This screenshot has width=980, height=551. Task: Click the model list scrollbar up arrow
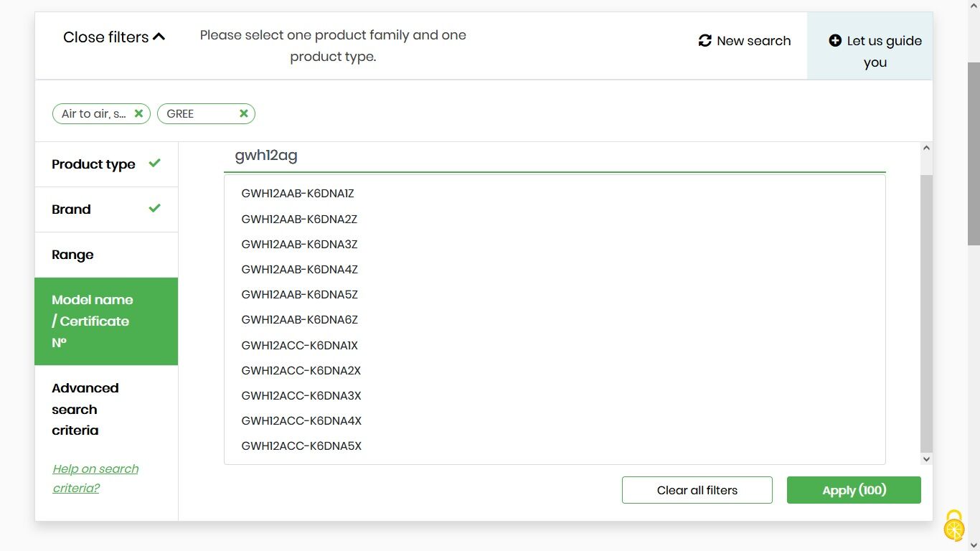(x=926, y=149)
